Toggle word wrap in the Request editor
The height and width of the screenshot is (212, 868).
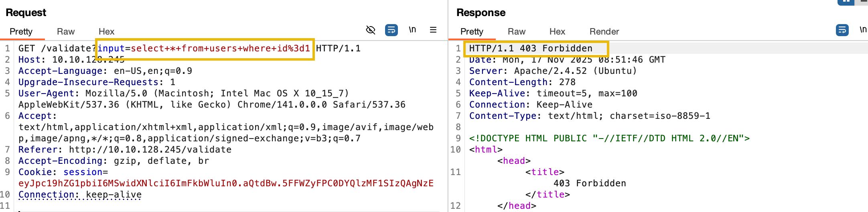[391, 30]
